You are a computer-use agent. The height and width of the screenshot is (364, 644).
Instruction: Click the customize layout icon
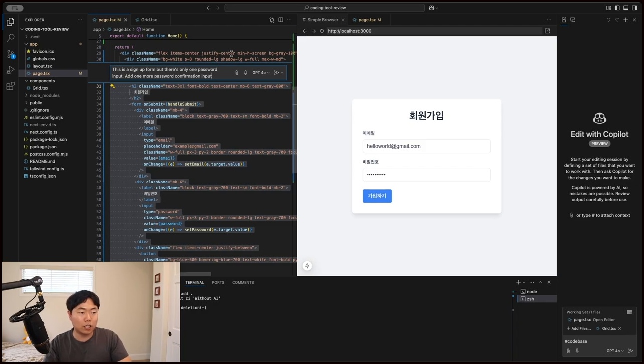coord(608,8)
